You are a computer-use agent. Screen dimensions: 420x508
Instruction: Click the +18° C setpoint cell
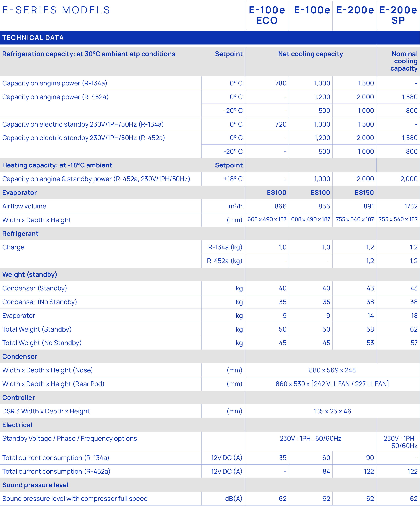pos(233,179)
